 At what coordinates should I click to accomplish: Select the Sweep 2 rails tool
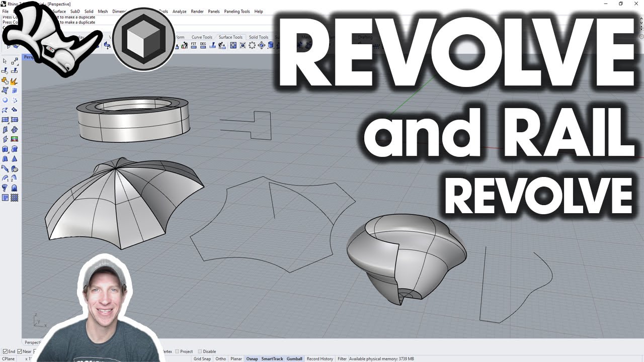coord(15,179)
